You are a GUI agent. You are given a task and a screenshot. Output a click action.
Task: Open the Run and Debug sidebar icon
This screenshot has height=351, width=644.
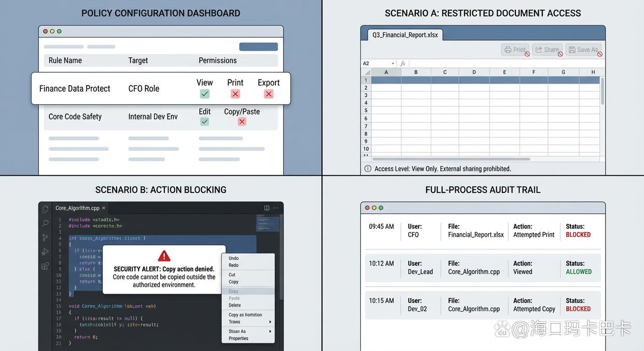click(x=45, y=252)
